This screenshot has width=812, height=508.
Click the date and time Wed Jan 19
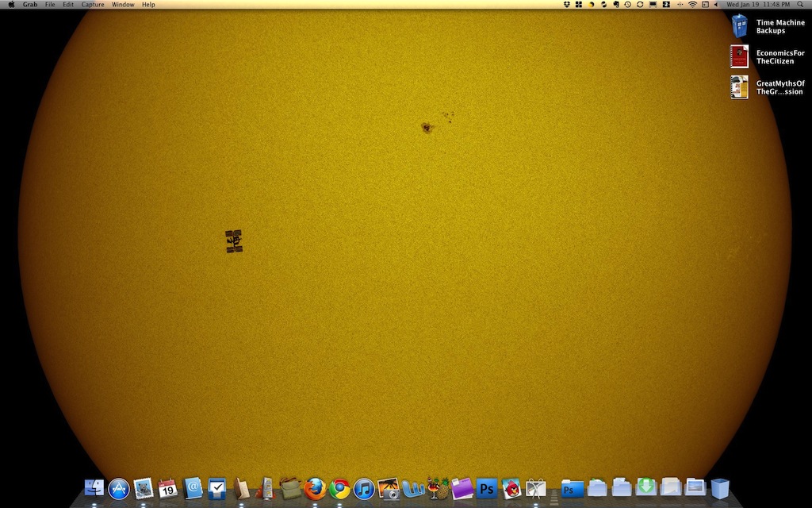coord(758,4)
